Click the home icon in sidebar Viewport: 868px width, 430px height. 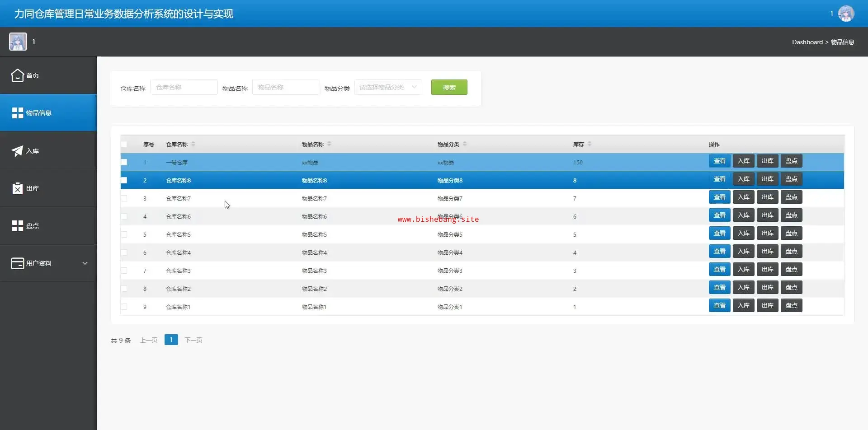[17, 75]
